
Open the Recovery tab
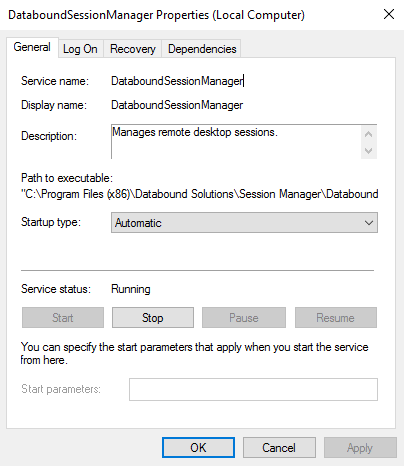[133, 49]
